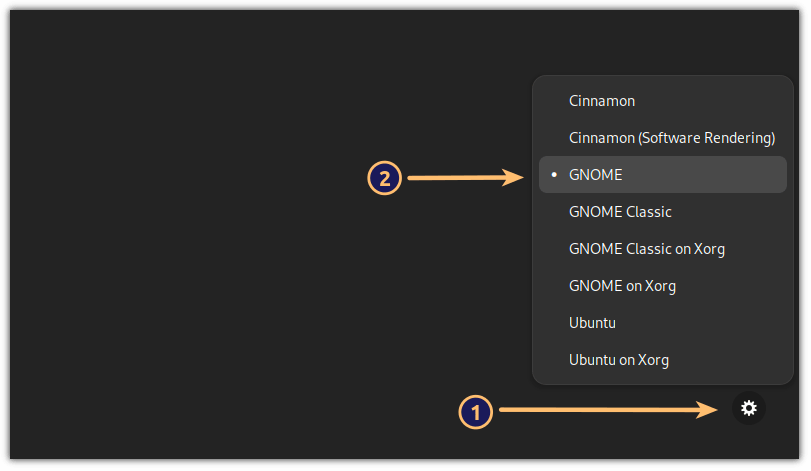Select GNOME Classic on Xorg

[646, 249]
